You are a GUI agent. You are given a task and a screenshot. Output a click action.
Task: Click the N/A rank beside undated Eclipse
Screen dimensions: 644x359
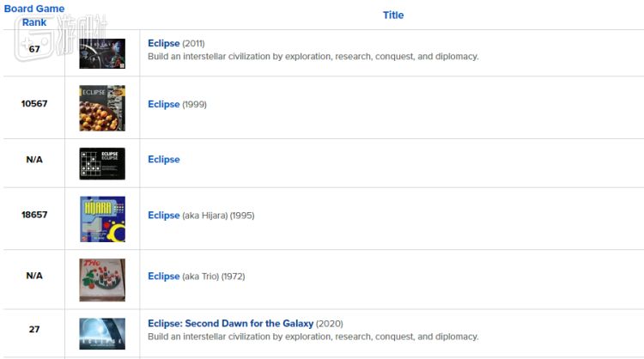34,159
